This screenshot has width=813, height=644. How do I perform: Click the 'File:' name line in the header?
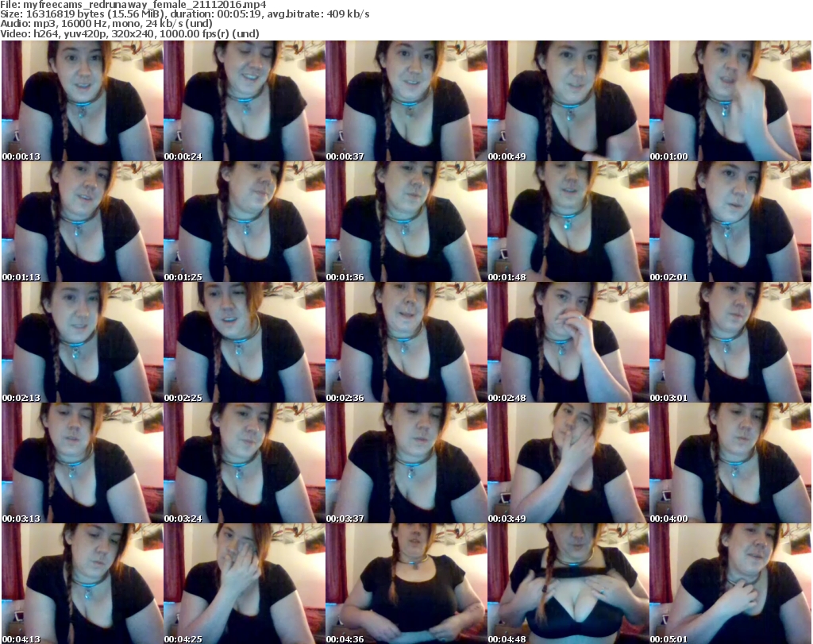pos(133,5)
